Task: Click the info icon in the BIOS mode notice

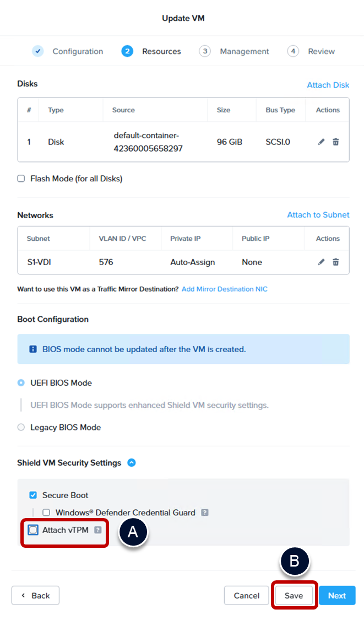Action: [32, 349]
